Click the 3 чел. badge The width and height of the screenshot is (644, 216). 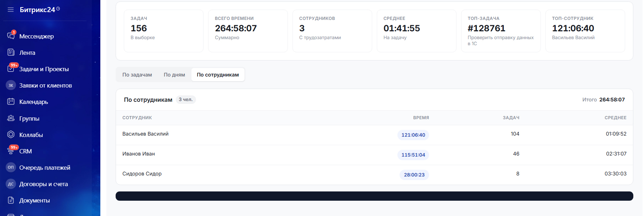coord(186,100)
